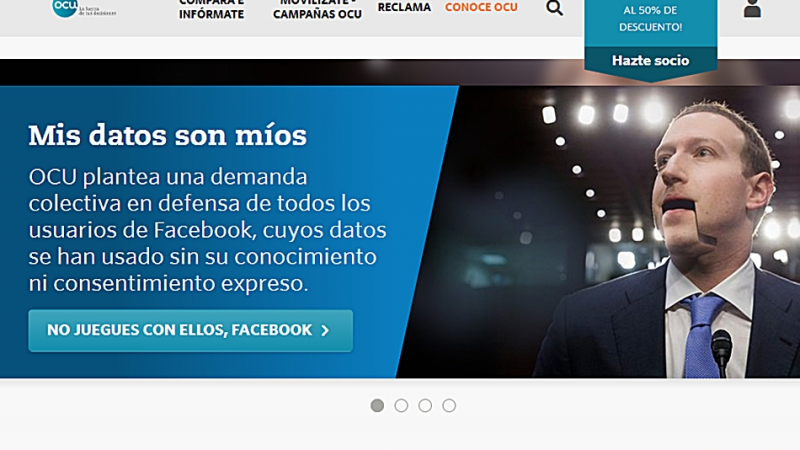Open the Movilízate Campañas OCU menu
This screenshot has width=800, height=450.
coord(317,10)
